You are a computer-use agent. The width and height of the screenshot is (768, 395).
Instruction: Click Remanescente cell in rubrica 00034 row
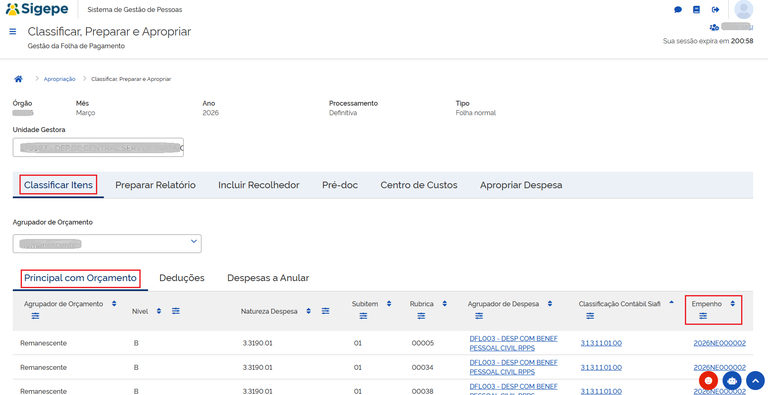43,367
